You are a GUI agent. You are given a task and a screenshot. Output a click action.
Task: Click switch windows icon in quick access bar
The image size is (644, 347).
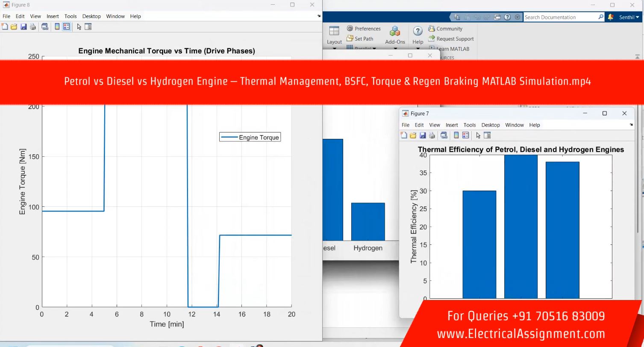click(x=497, y=17)
